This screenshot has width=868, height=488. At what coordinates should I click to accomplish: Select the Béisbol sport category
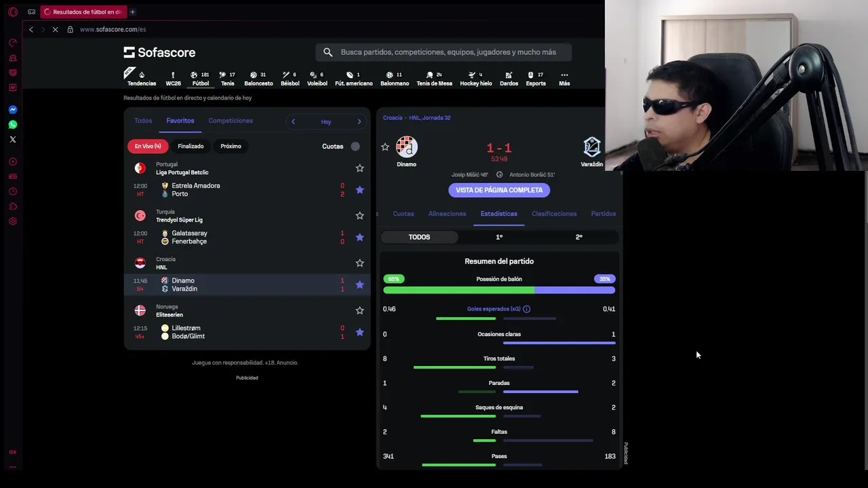click(x=290, y=79)
